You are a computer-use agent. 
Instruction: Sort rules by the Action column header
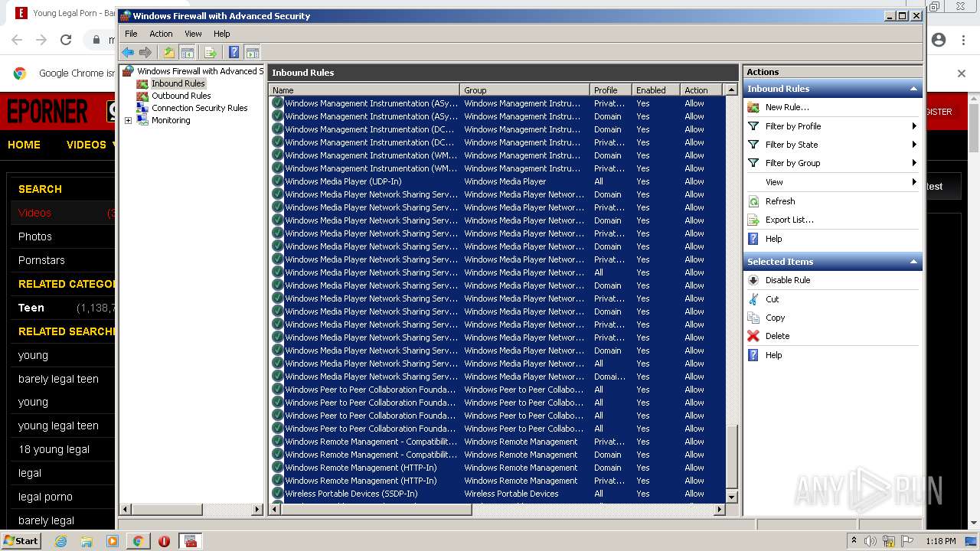click(701, 90)
